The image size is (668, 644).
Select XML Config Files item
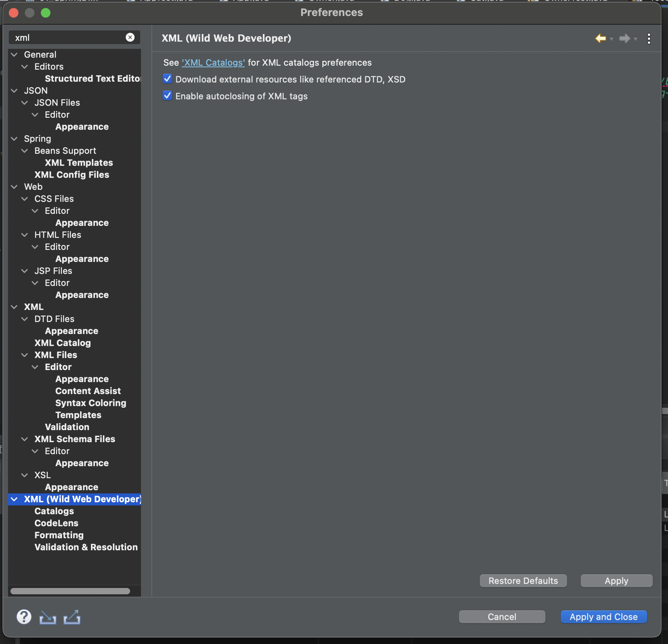coord(72,175)
